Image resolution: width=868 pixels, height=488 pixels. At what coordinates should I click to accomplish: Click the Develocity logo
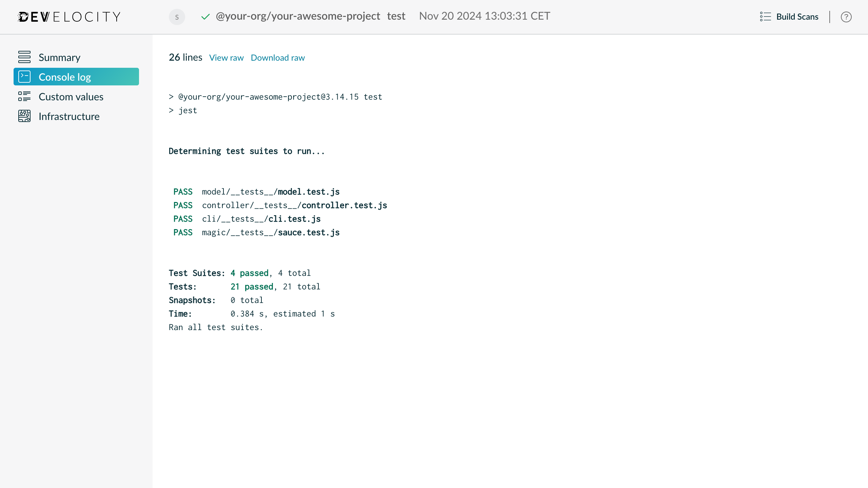(69, 17)
